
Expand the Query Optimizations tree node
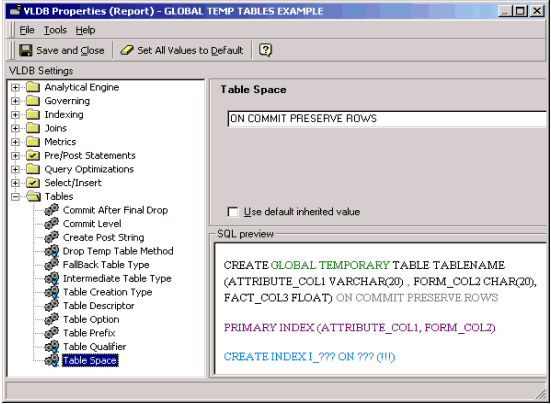tap(15, 169)
